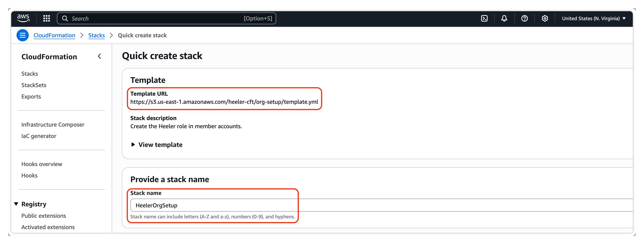Open the notifications bell icon

pos(504,18)
